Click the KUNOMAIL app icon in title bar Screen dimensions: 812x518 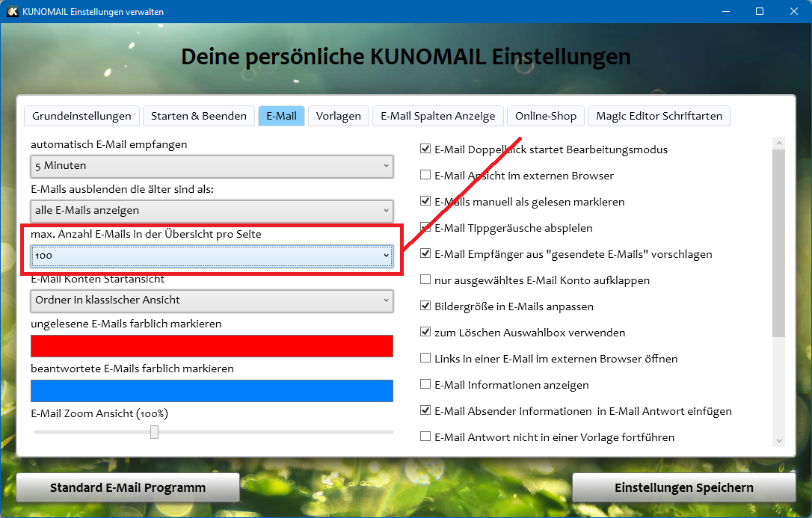(x=13, y=11)
